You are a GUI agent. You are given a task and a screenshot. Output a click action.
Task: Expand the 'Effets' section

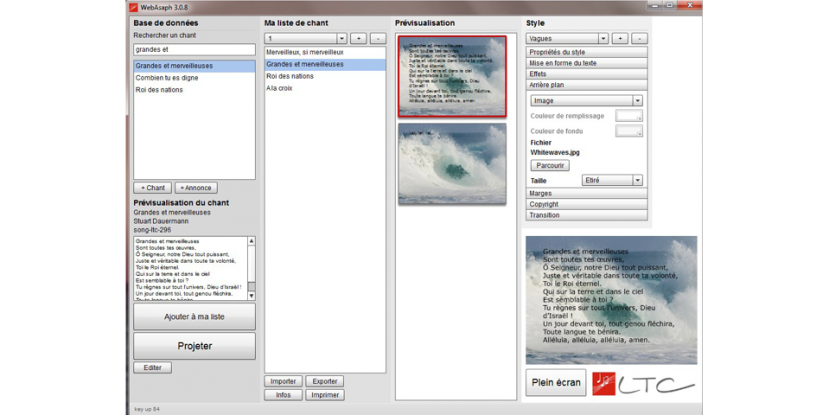coord(587,74)
